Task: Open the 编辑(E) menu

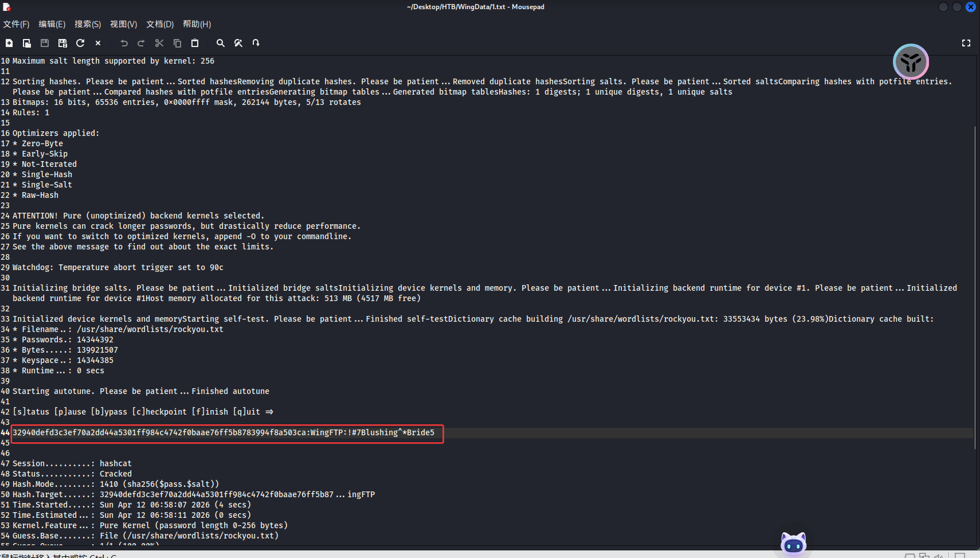Action: [52, 24]
